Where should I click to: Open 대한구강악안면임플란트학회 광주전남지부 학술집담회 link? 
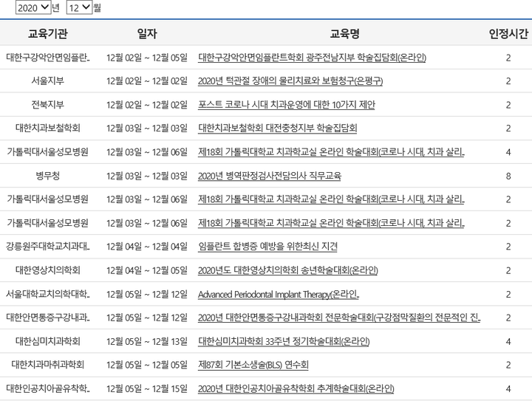tap(312, 58)
